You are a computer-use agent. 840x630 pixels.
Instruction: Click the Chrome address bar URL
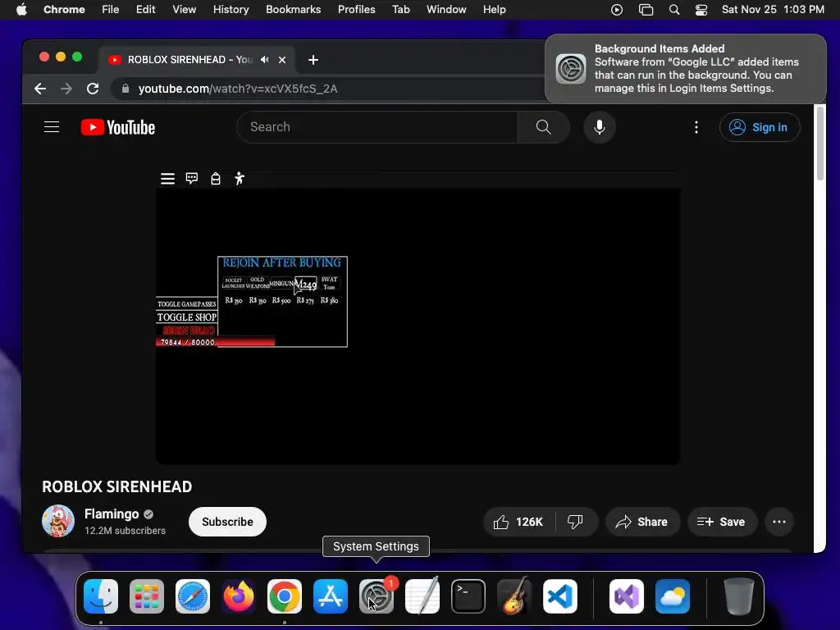coord(238,89)
